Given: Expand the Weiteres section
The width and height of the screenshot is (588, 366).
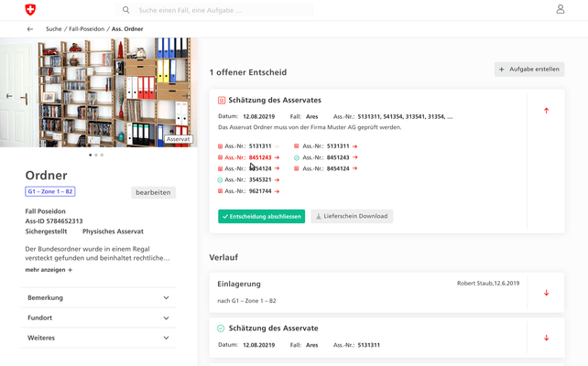Looking at the screenshot, I should pyautogui.click(x=166, y=338).
